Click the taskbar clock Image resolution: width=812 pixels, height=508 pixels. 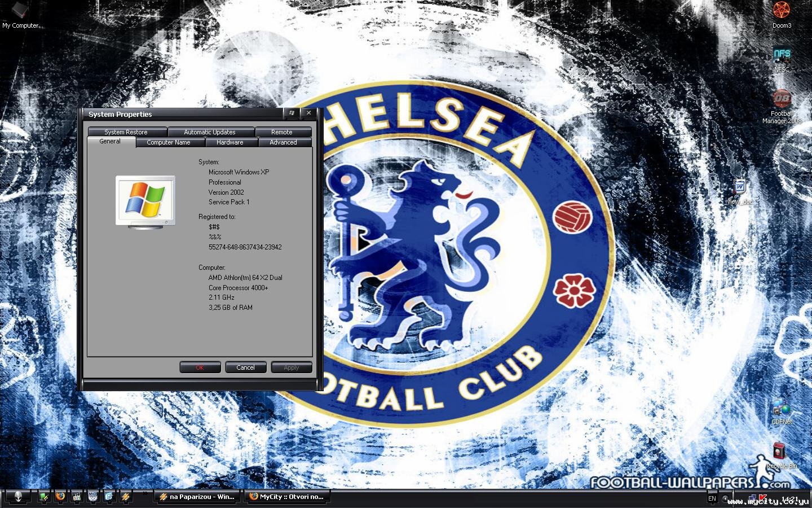pos(789,499)
